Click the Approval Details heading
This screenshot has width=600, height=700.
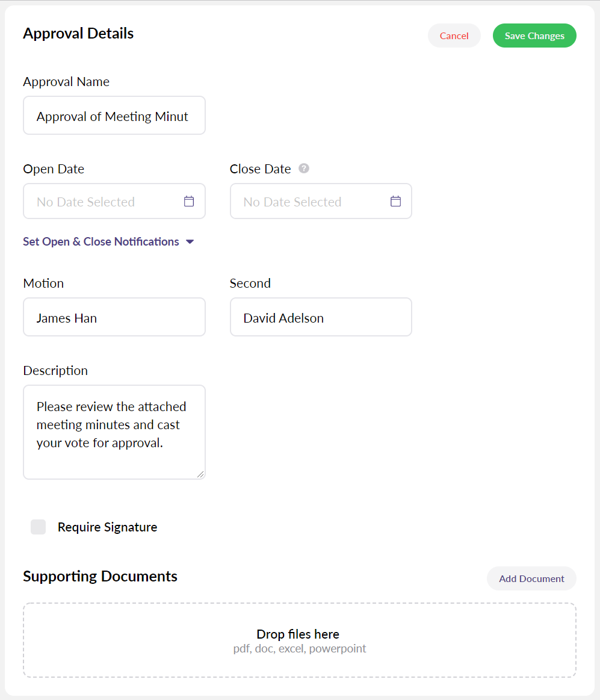pyautogui.click(x=78, y=34)
